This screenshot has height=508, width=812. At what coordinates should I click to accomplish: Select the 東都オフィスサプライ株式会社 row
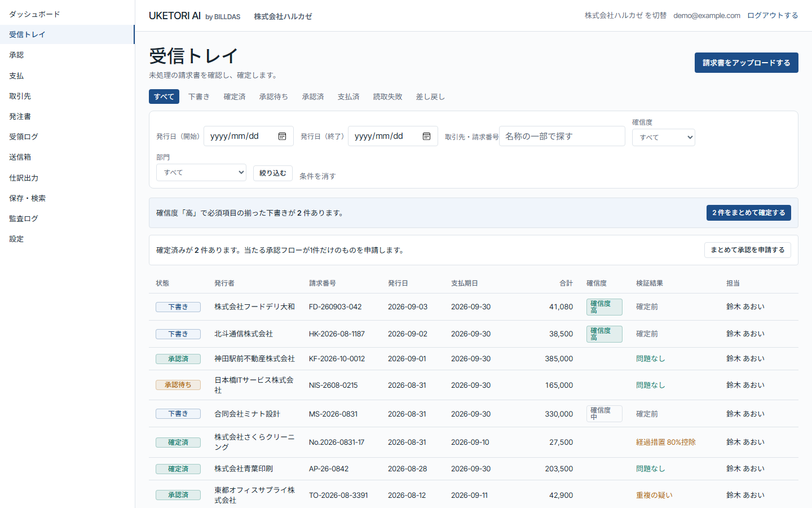click(474, 495)
